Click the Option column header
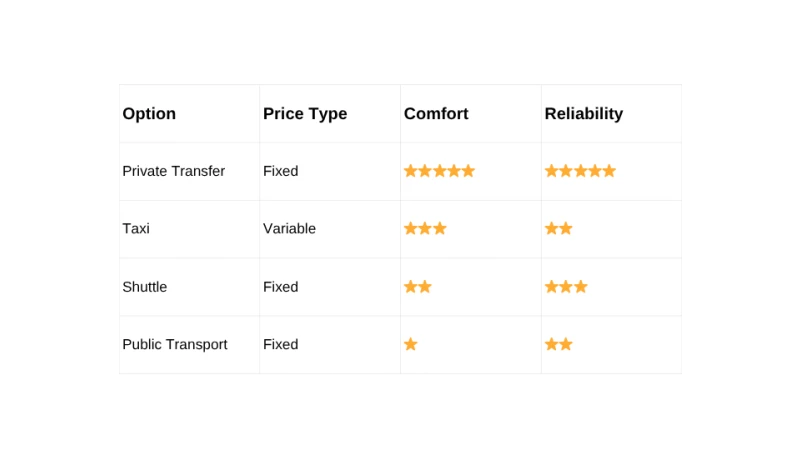Viewport: 800px width, 450px height. click(149, 114)
